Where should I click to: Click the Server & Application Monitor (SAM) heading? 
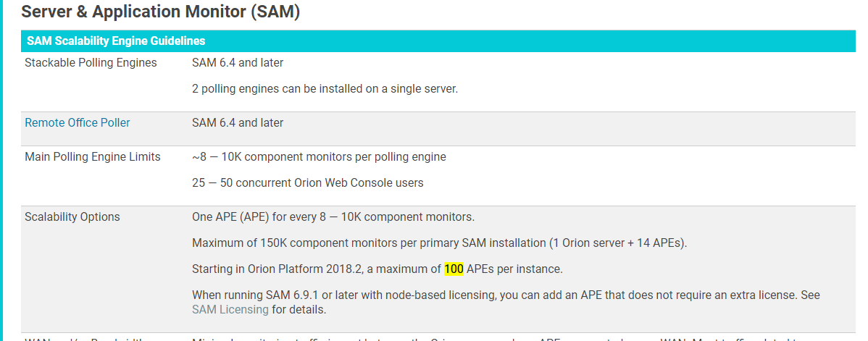(161, 11)
